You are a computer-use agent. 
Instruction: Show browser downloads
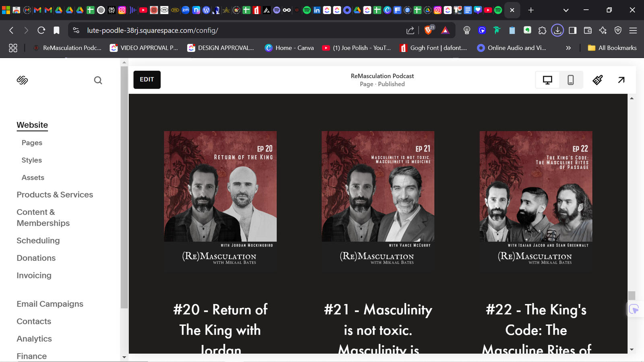tap(557, 30)
